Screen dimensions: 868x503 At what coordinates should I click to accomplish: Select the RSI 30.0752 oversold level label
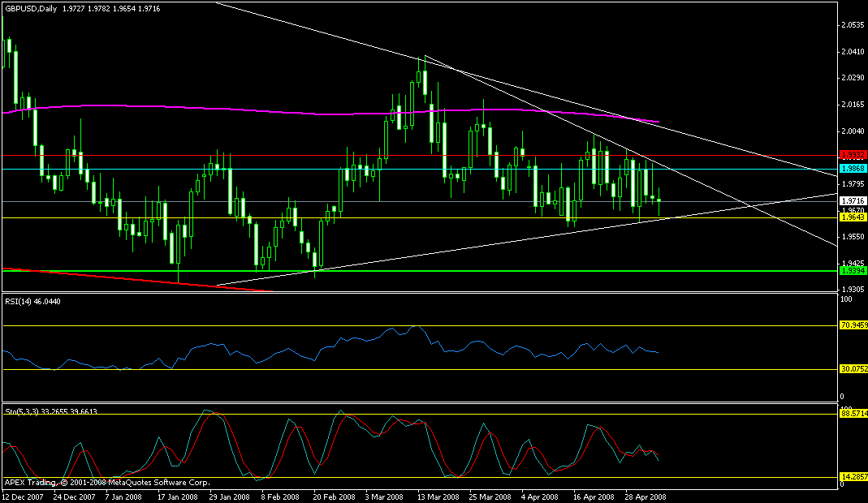(x=852, y=368)
